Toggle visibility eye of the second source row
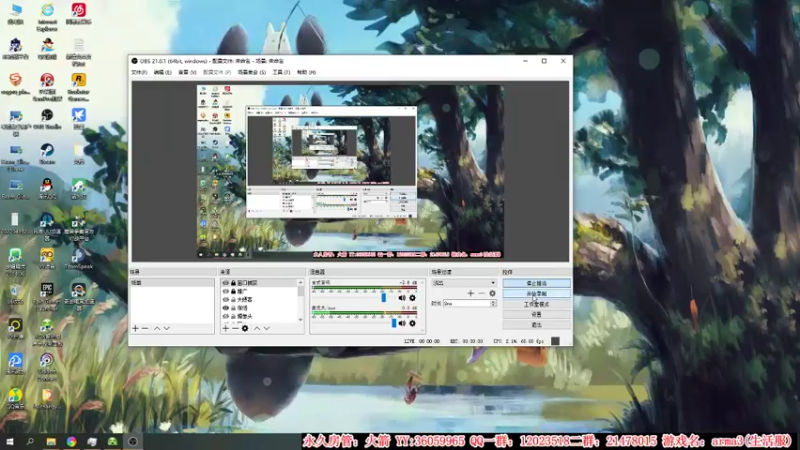The width and height of the screenshot is (800, 450). [x=226, y=291]
